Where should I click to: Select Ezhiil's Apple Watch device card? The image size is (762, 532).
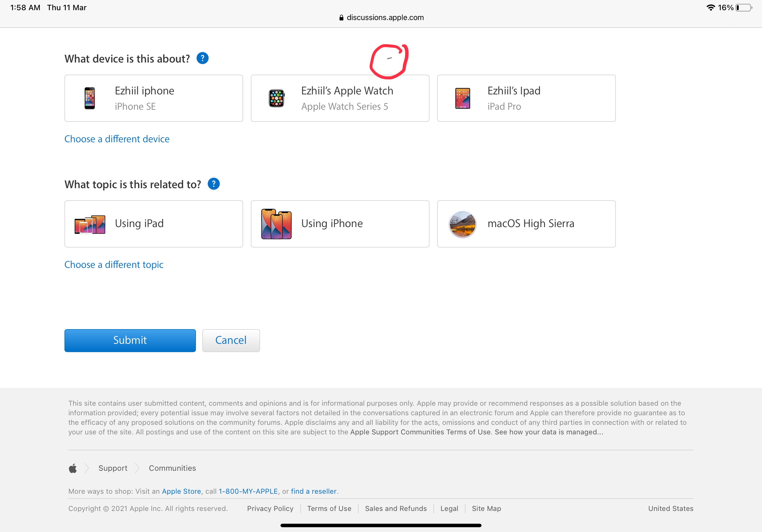coord(340,98)
